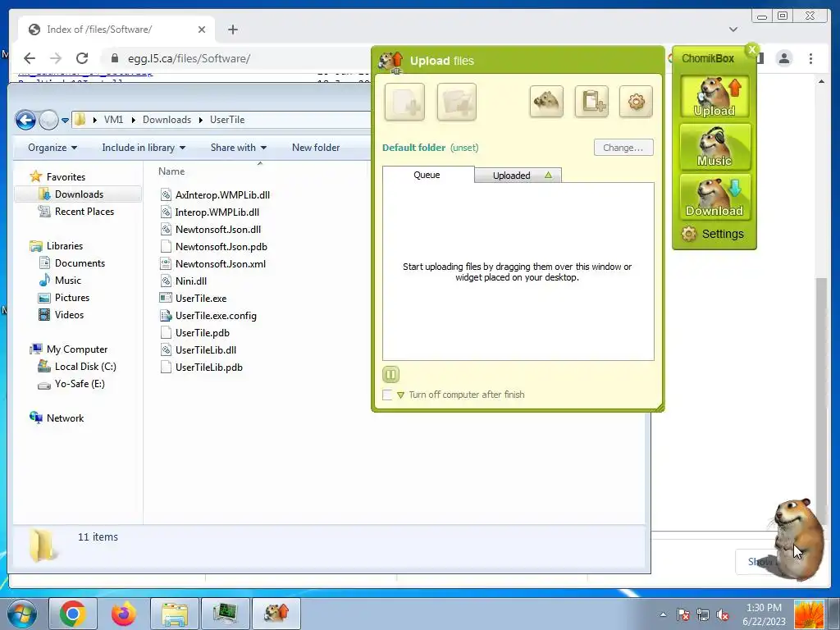Click VM1 in the Explorer breadcrumb

113,120
